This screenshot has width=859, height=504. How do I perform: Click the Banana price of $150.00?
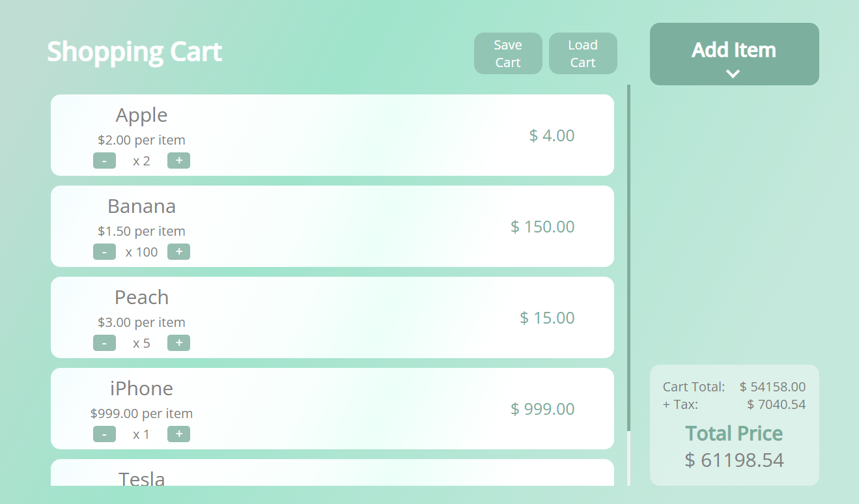(542, 227)
